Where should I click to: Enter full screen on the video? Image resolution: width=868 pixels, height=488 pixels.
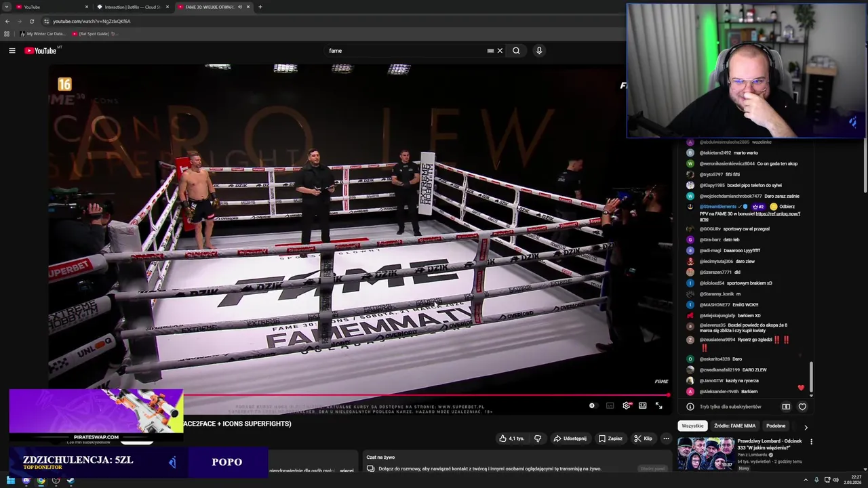pyautogui.click(x=658, y=405)
